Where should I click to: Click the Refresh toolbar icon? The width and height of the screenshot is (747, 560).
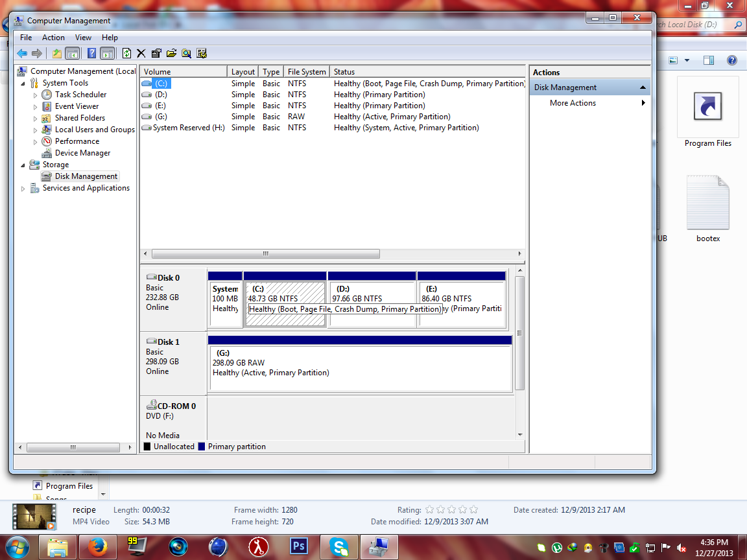(126, 53)
